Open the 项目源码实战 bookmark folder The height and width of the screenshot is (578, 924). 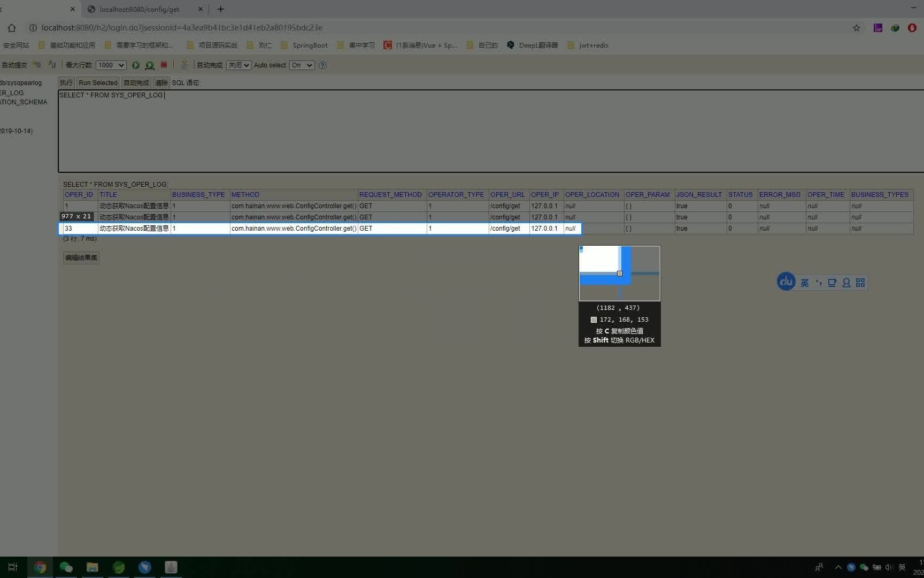point(212,45)
